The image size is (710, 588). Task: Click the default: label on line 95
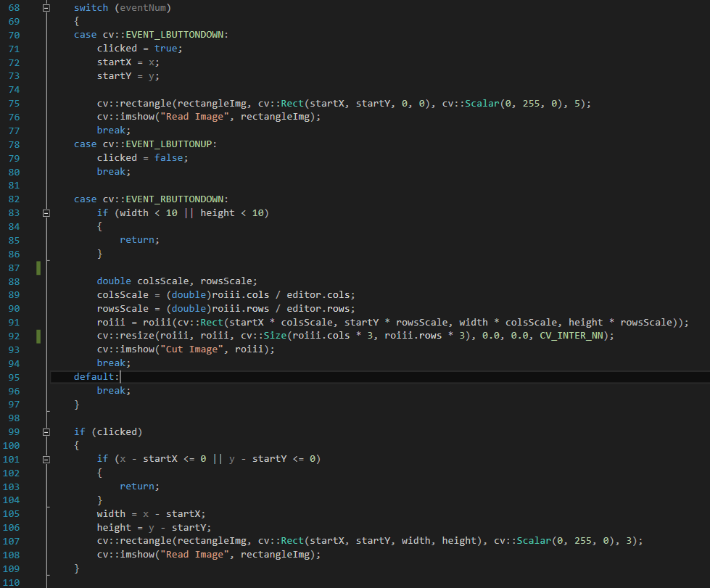(x=96, y=377)
